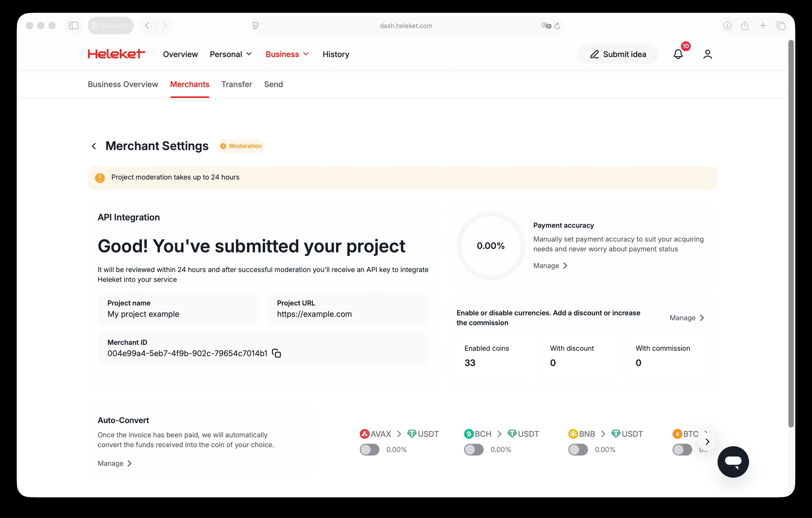Reload the page in browser
Screen dimensions: 812x518
click(557, 26)
